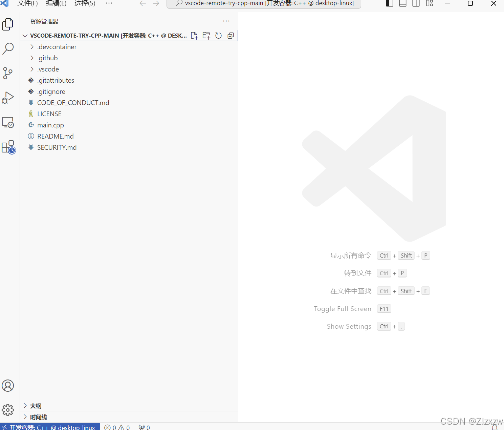This screenshot has height=430, width=504.
Task: Toggle the bottom Panel visibility
Action: tap(402, 3)
